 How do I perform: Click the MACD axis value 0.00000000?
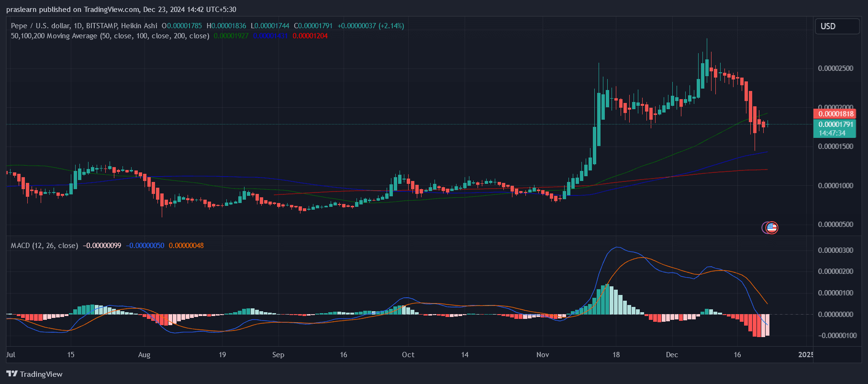click(835, 315)
